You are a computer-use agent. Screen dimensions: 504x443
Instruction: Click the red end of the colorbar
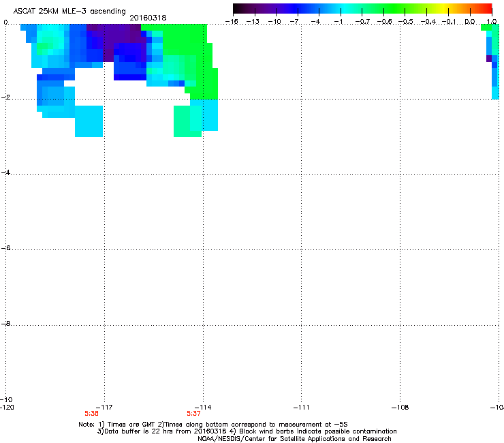(486, 9)
